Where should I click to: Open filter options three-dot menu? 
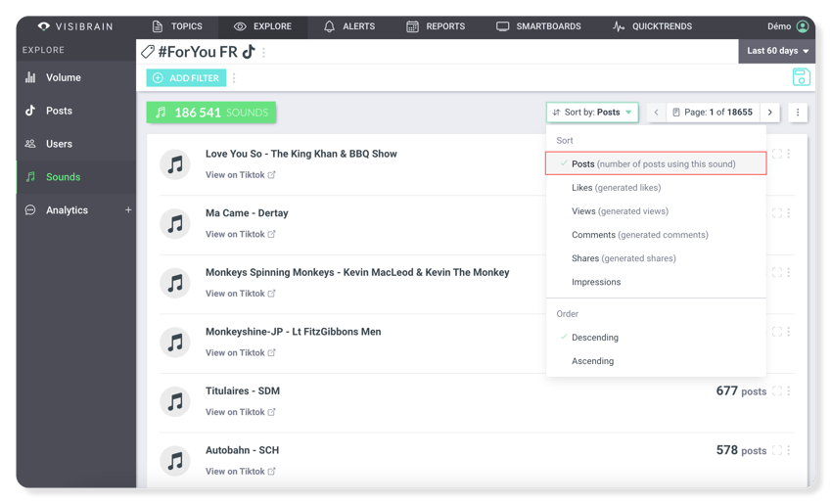click(234, 78)
